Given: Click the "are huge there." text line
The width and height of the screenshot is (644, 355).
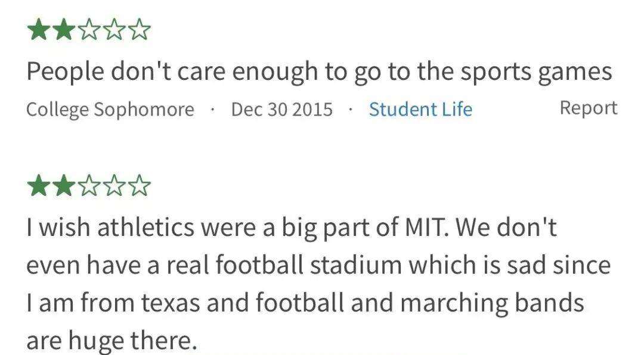Looking at the screenshot, I should click(x=112, y=340).
